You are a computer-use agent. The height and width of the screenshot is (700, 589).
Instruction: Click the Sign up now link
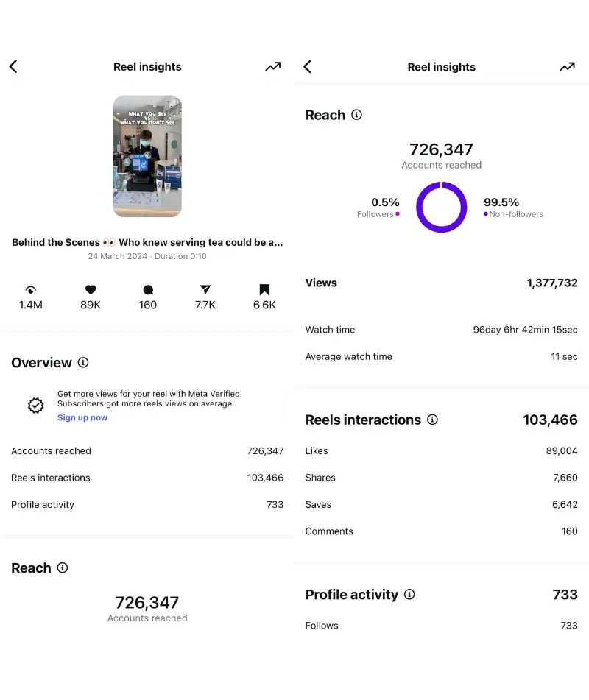point(82,418)
